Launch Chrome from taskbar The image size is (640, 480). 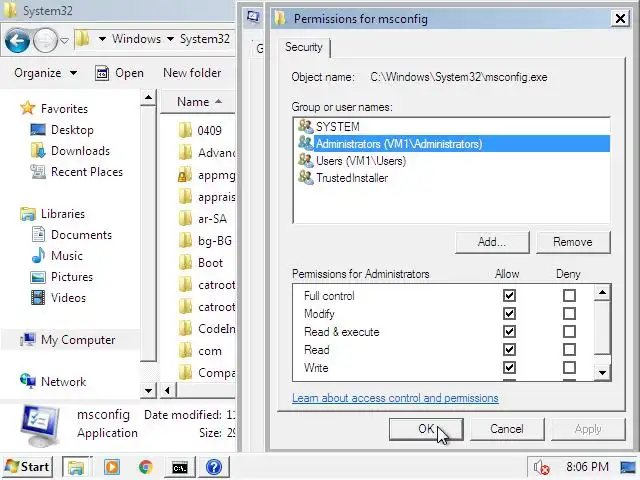(146, 467)
